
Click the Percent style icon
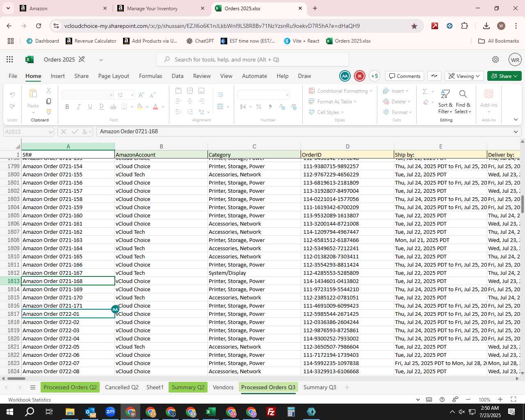pos(259,107)
